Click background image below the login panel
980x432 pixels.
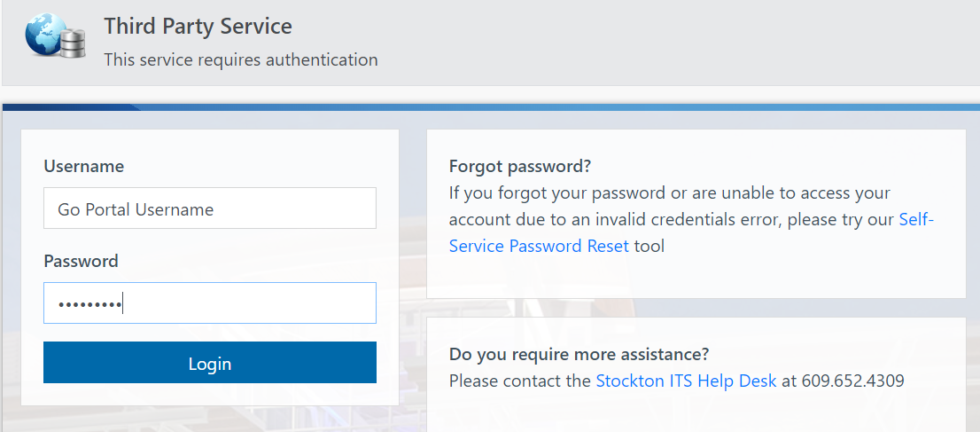click(x=210, y=420)
